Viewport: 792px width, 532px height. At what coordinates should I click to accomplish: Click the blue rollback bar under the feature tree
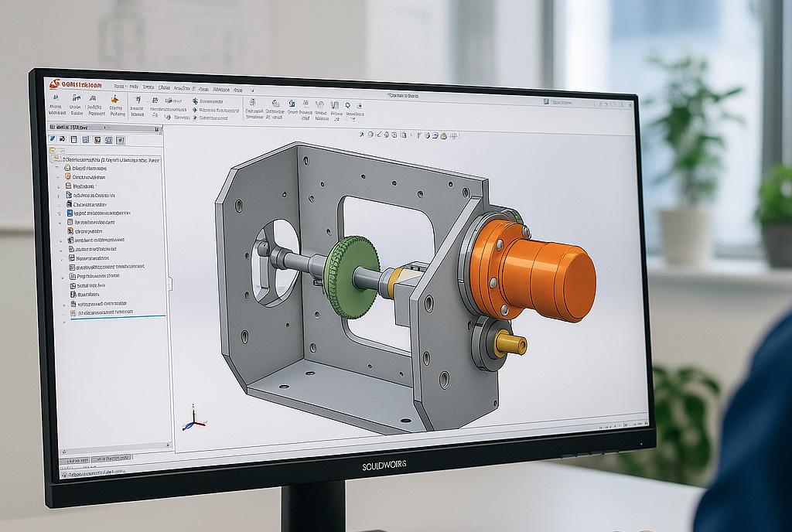[x=118, y=317]
